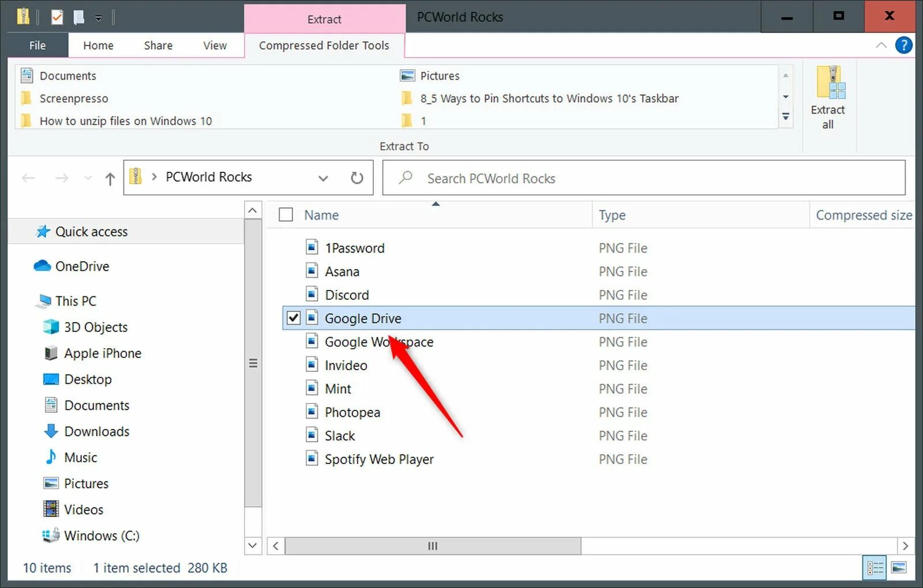The height and width of the screenshot is (588, 923).
Task: Switch to Details view icon in status bar
Action: 875,568
